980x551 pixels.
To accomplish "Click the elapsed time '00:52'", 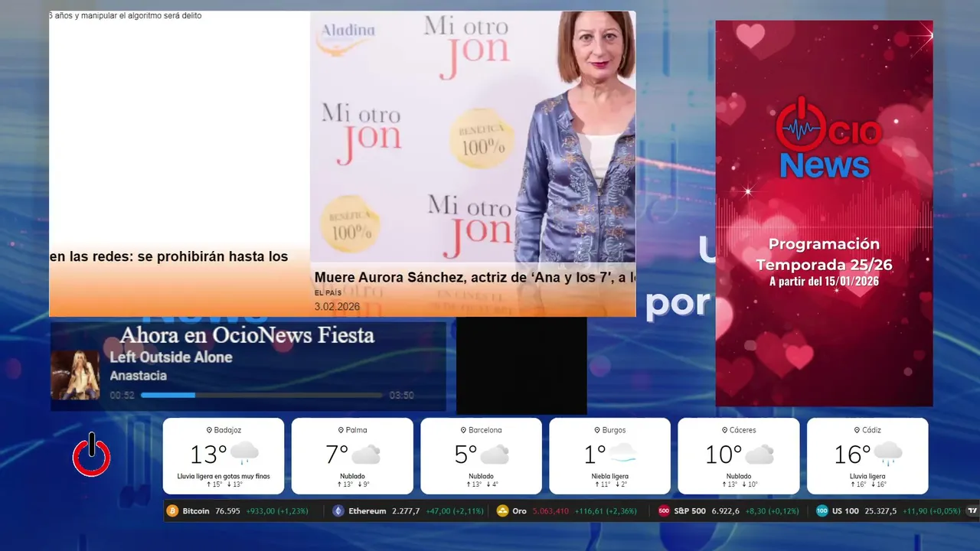I will click(x=122, y=396).
